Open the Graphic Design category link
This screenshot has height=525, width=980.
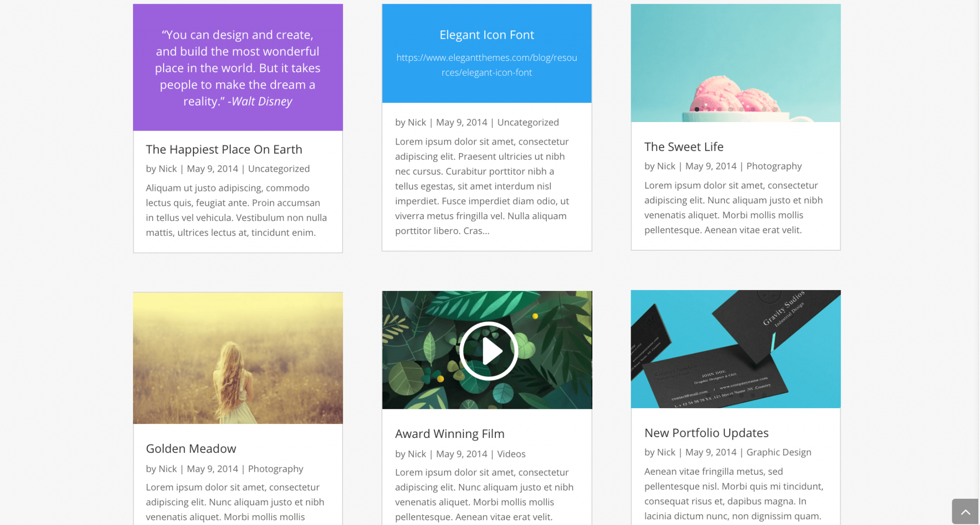click(x=779, y=452)
